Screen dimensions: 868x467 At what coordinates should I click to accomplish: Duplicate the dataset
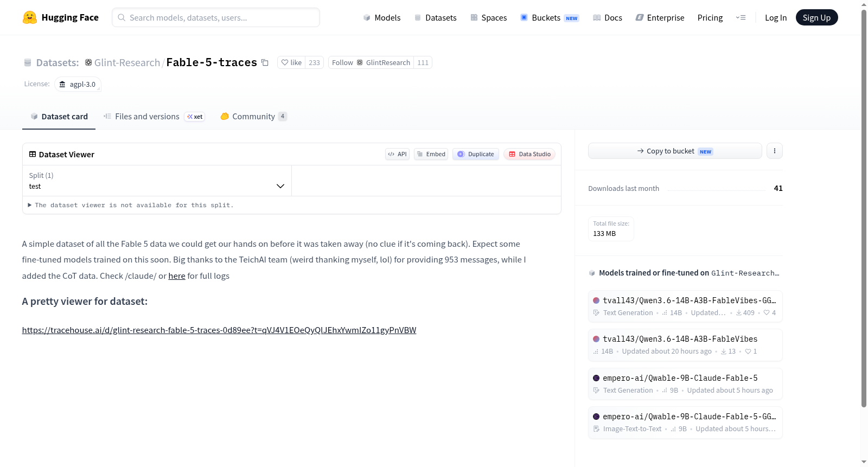(x=476, y=154)
